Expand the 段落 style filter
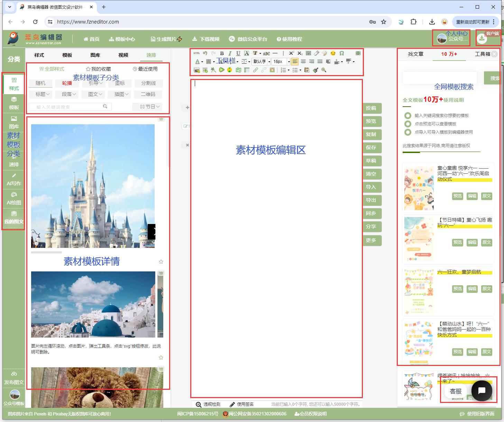The height and width of the screenshot is (422, 504). [70, 94]
